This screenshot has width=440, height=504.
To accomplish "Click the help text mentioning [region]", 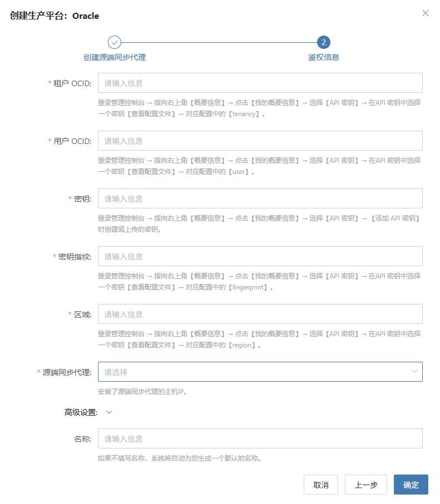I will coord(259,340).
